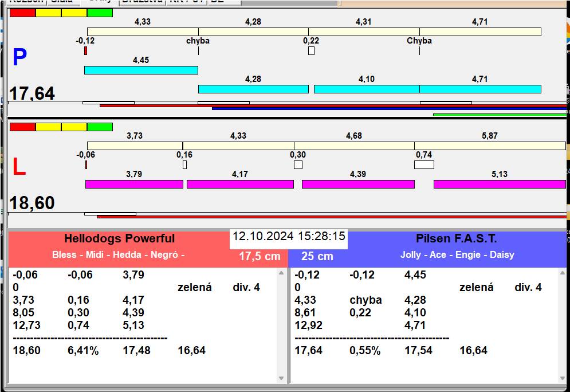Click the 0,74 pass box in lane L
Image resolution: width=570 pixels, height=392 pixels.
tap(424, 164)
